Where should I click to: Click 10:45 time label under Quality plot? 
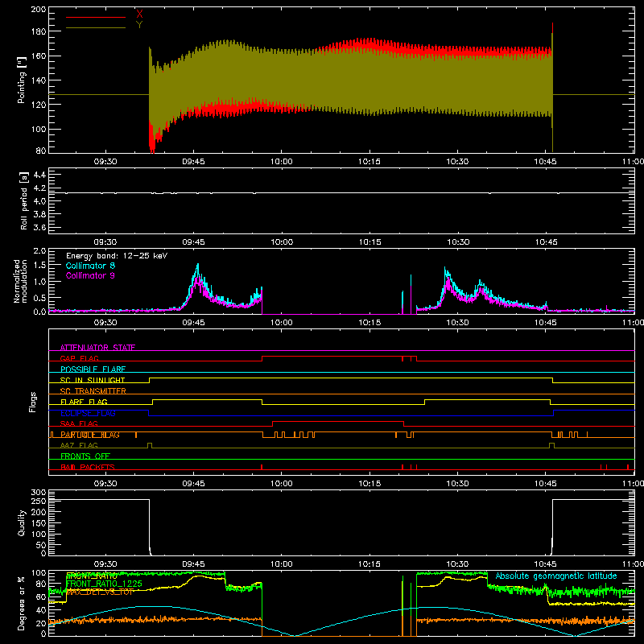(546, 564)
